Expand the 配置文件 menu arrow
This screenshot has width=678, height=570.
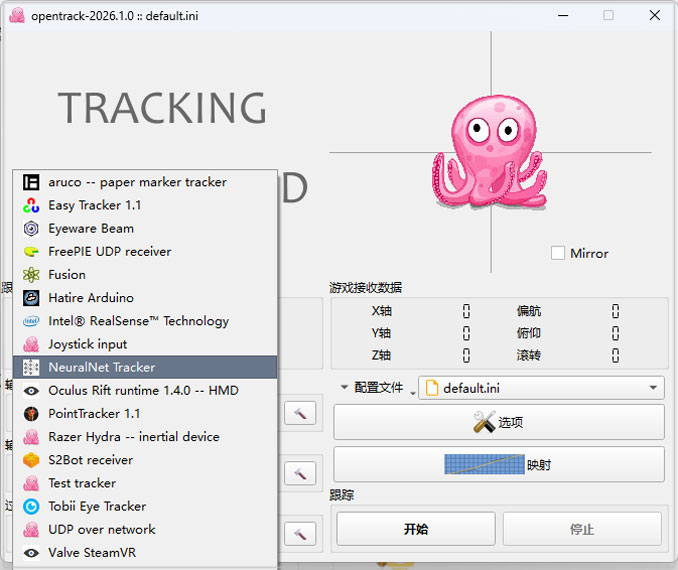[x=344, y=387]
